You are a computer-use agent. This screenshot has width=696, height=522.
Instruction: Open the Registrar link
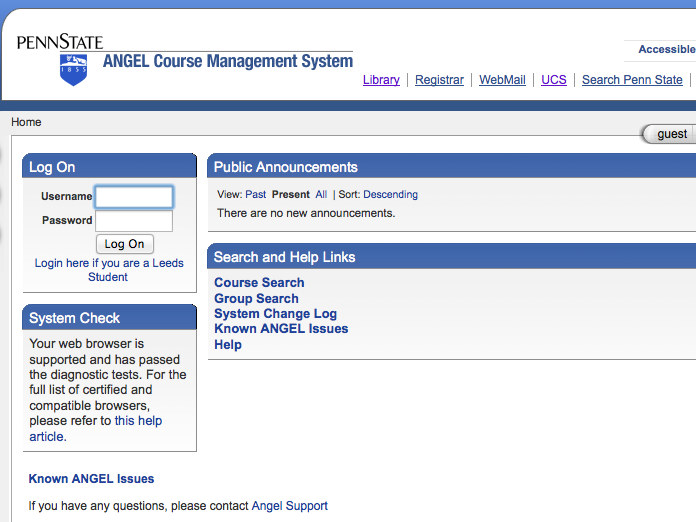tap(439, 80)
